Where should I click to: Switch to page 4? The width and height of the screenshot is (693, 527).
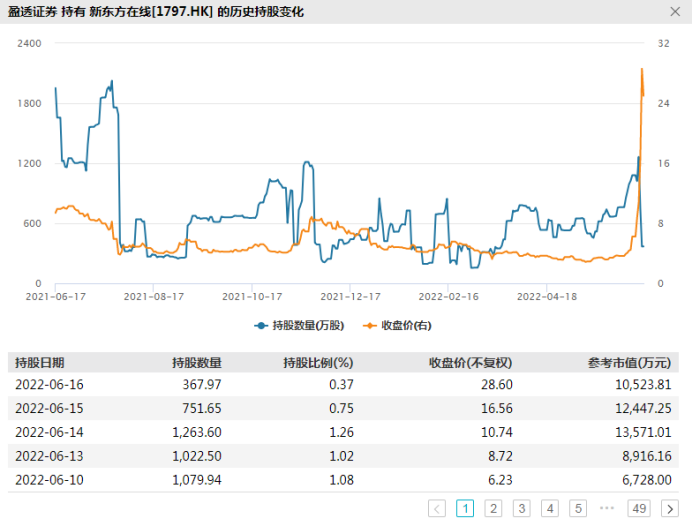click(x=550, y=508)
